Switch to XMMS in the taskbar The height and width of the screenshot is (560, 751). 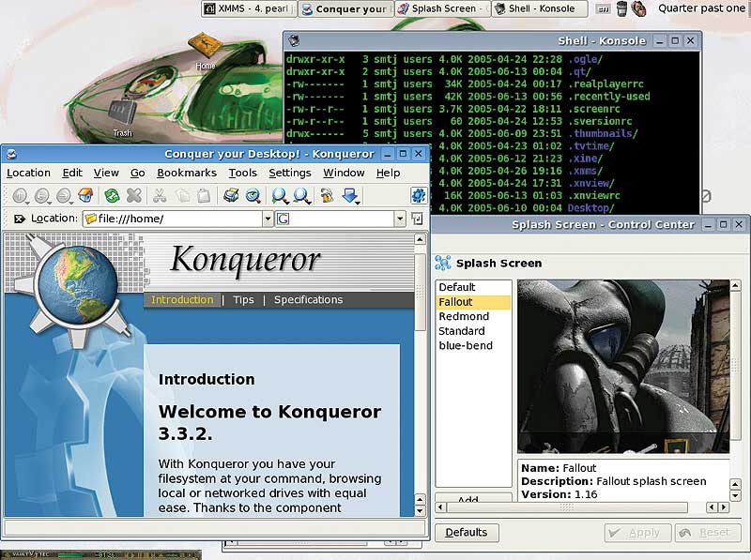point(249,8)
